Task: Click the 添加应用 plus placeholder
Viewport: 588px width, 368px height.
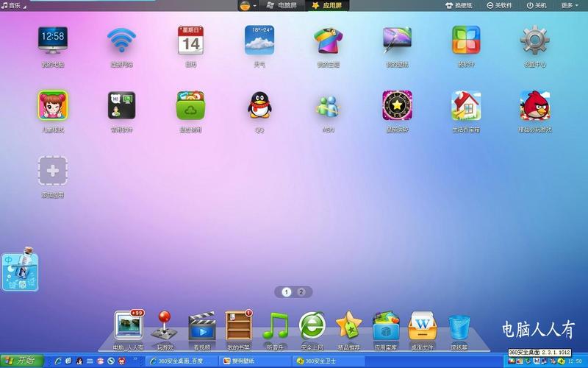Action: pos(53,171)
